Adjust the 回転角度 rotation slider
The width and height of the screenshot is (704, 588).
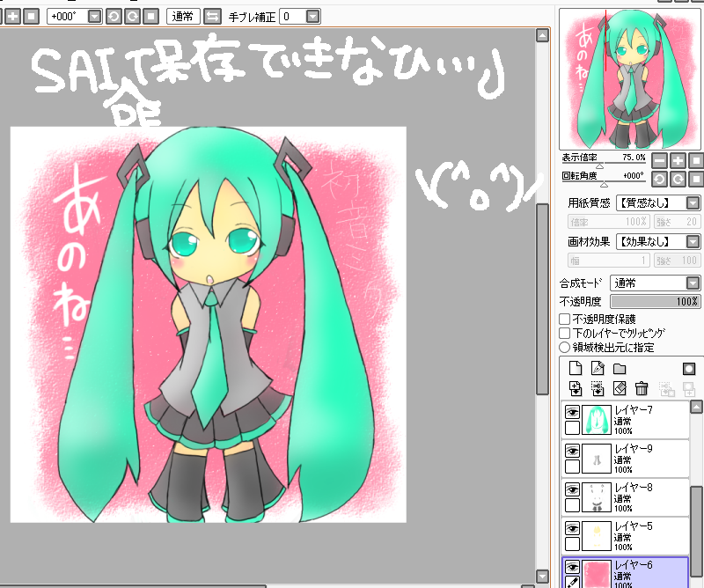[x=604, y=183]
